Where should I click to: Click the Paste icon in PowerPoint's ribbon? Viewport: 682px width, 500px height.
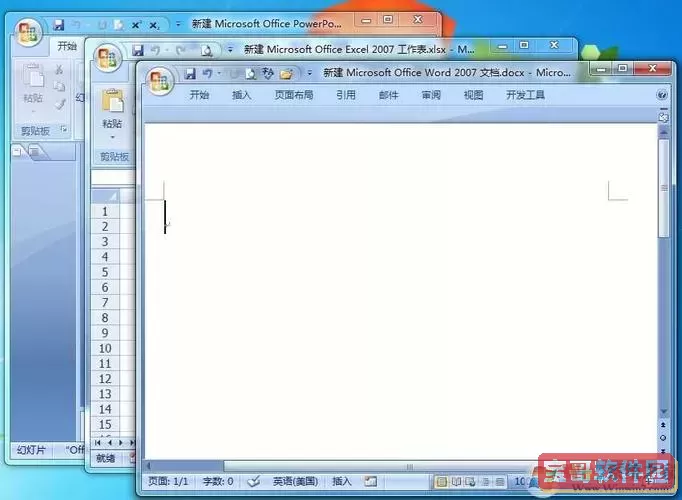(33, 76)
